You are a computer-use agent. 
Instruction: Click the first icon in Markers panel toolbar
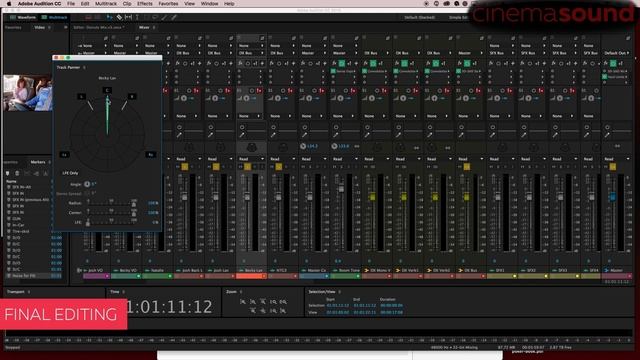8,173
